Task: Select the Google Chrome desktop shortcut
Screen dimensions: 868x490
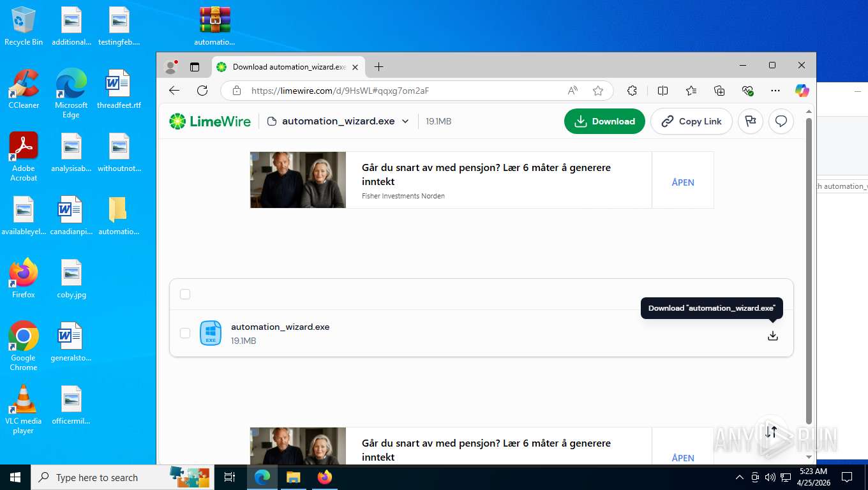Action: point(24,346)
